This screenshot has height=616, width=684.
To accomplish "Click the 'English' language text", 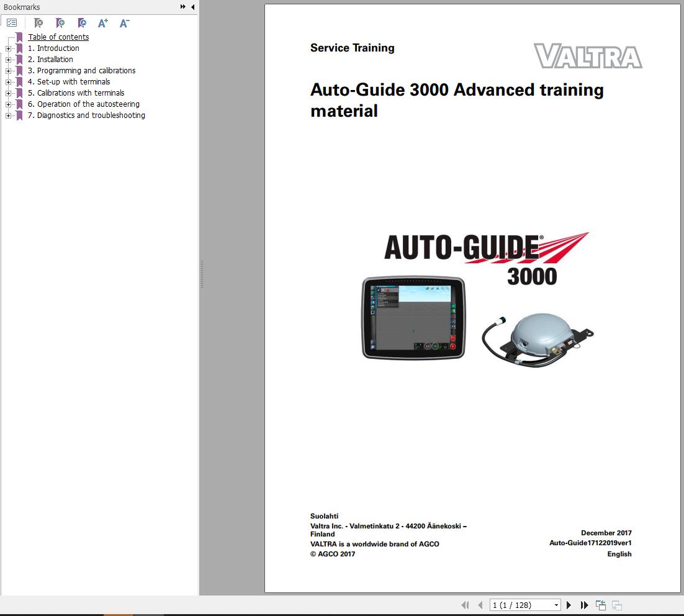I will tap(619, 553).
